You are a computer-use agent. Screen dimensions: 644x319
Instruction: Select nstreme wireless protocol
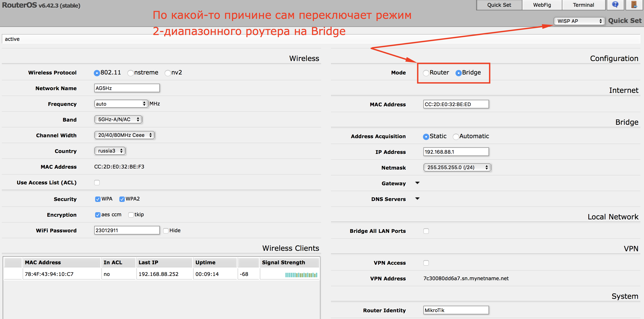click(130, 73)
